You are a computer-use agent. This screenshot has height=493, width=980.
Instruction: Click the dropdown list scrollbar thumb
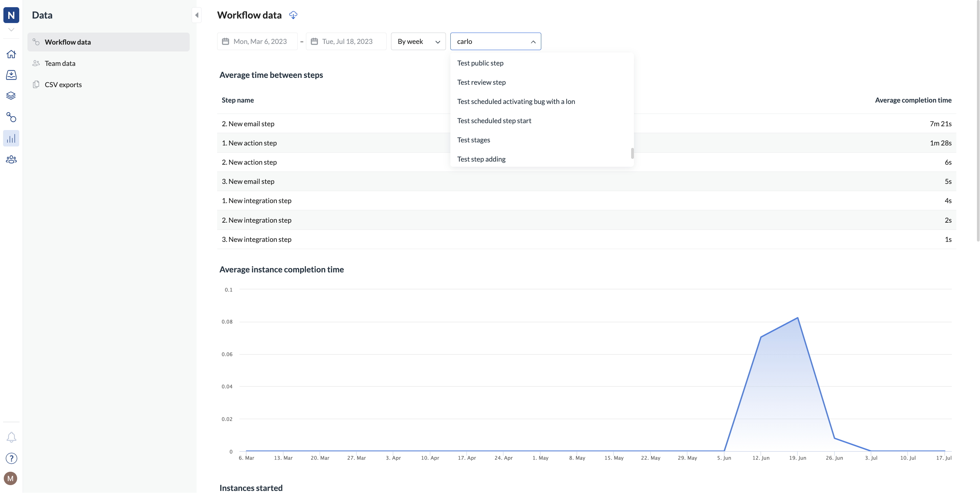point(632,153)
